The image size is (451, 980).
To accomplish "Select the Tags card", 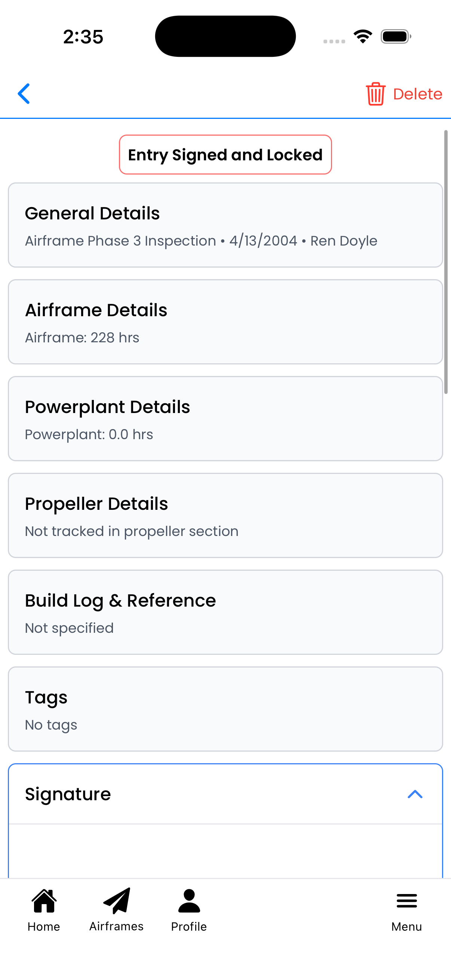I will [225, 709].
